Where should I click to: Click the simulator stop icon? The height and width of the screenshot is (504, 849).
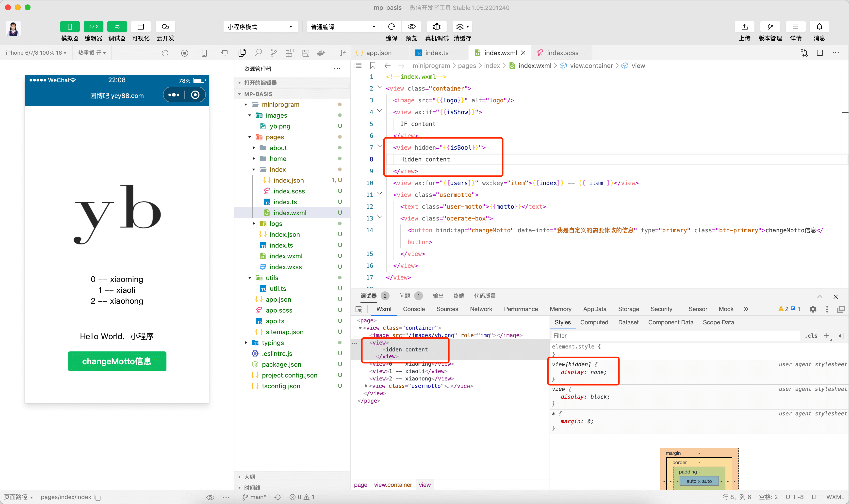tap(185, 53)
